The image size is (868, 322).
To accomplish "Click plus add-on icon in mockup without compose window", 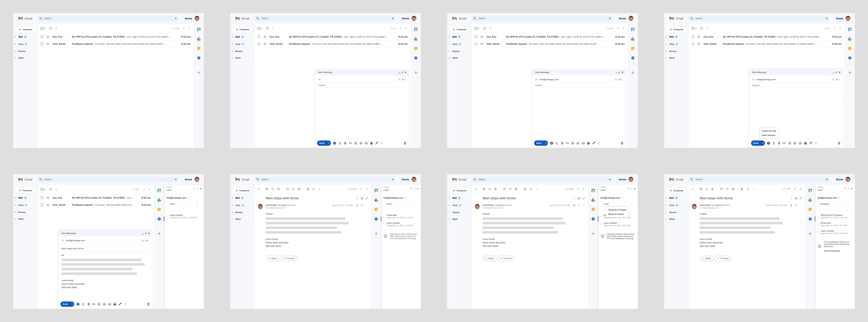I will click(x=199, y=73).
